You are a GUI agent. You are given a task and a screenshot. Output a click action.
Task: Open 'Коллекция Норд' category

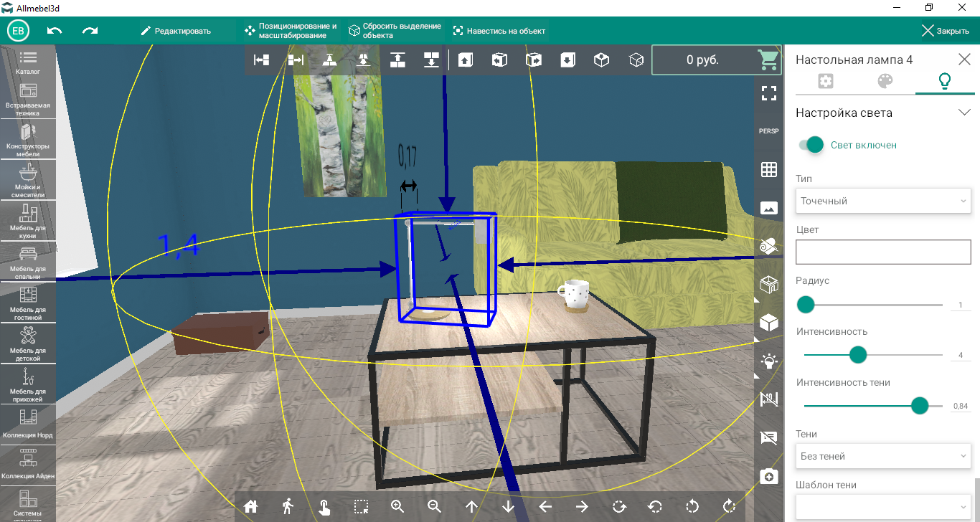pyautogui.click(x=28, y=424)
